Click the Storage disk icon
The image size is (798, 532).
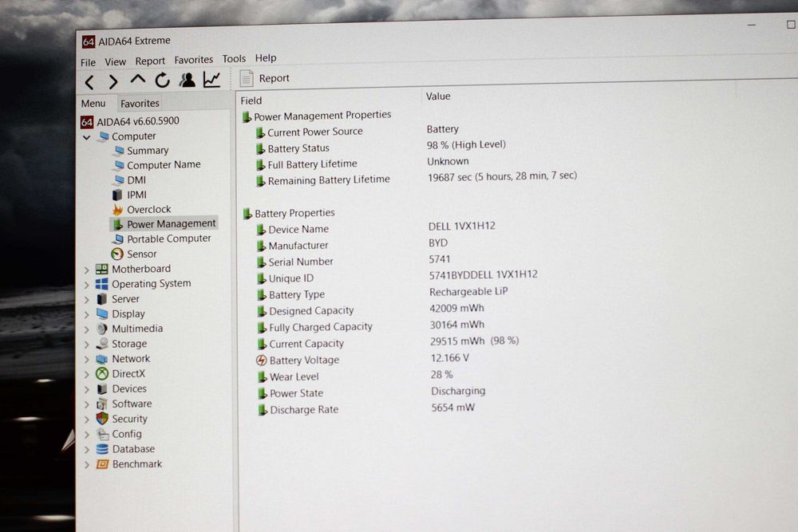[x=103, y=344]
